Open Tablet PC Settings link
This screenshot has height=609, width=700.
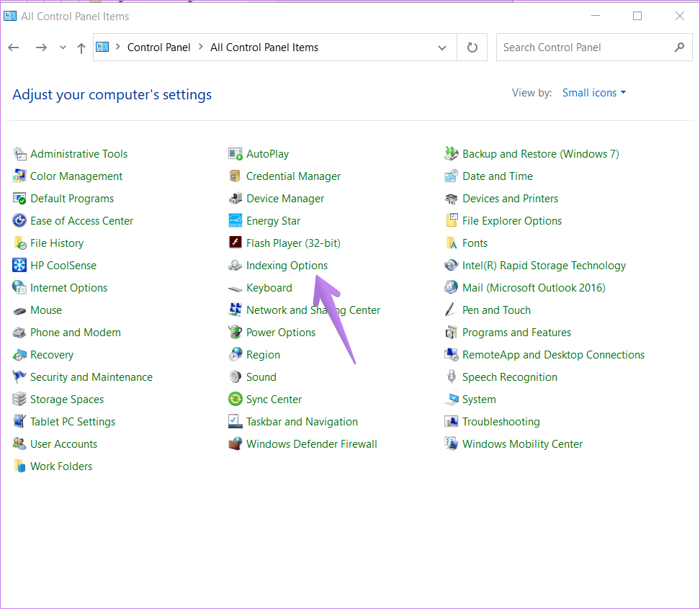click(x=73, y=422)
